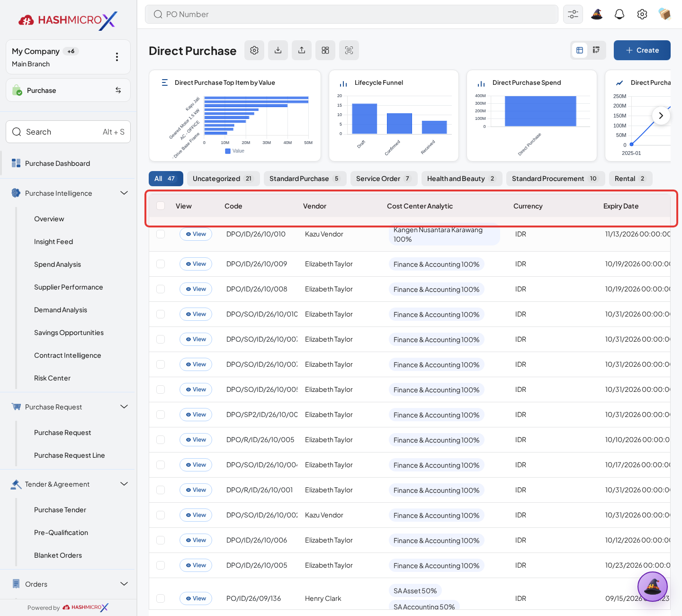
Task: Click the upload/export icon in the title toolbar
Action: tap(302, 50)
